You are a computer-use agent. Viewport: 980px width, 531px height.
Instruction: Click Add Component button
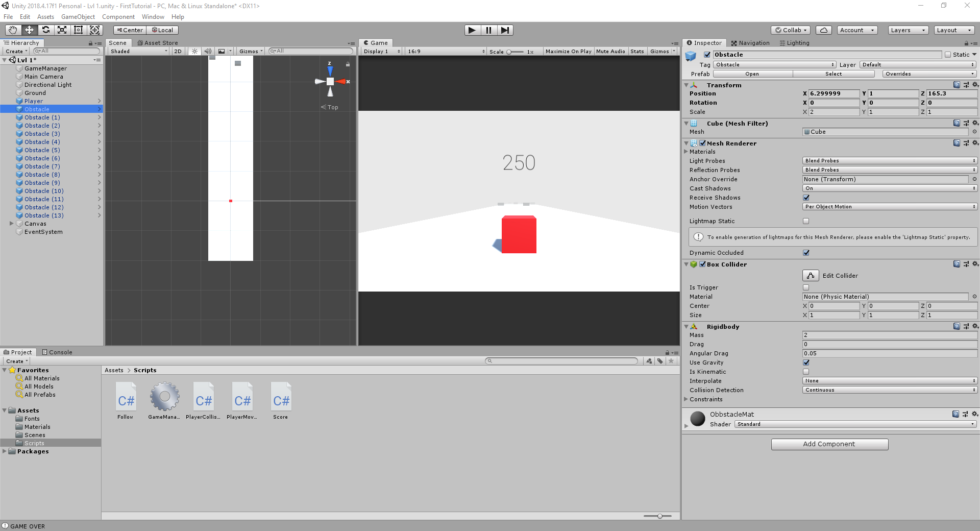829,444
